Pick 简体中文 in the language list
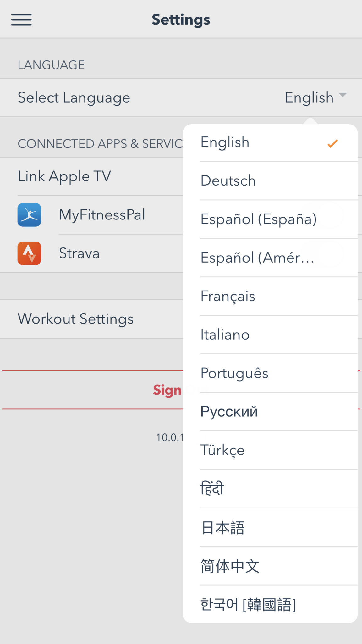Viewport: 362px width, 644px height. click(x=230, y=566)
